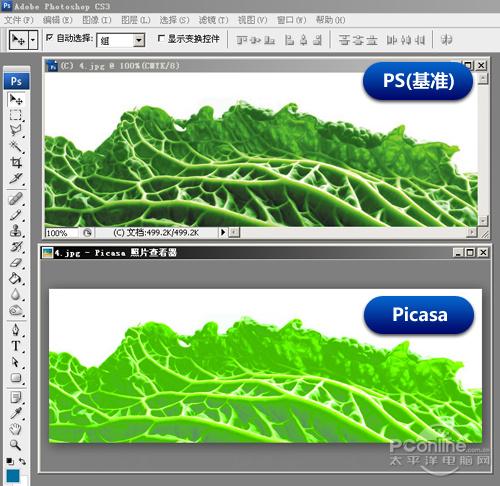Open the 选择(S) menu

click(x=174, y=20)
